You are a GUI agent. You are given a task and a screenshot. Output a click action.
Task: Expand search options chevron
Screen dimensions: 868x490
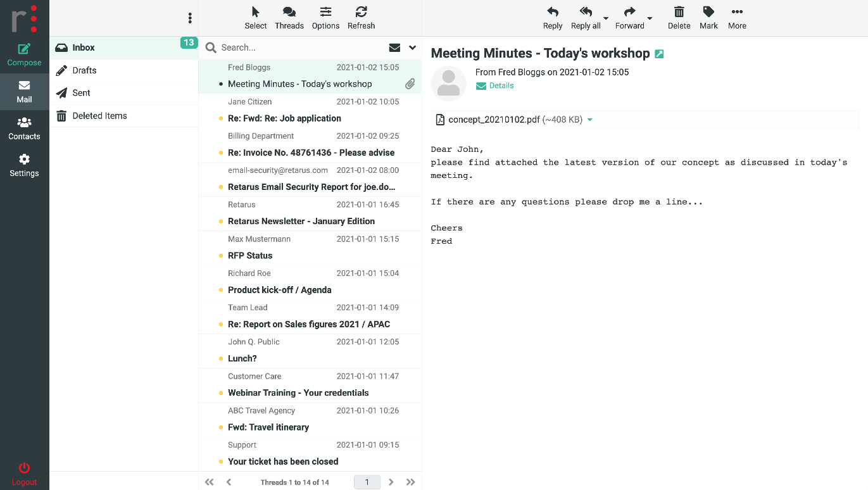tap(412, 47)
